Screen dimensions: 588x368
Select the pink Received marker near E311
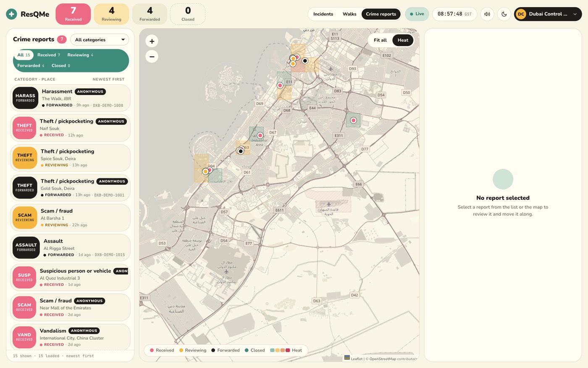[354, 120]
